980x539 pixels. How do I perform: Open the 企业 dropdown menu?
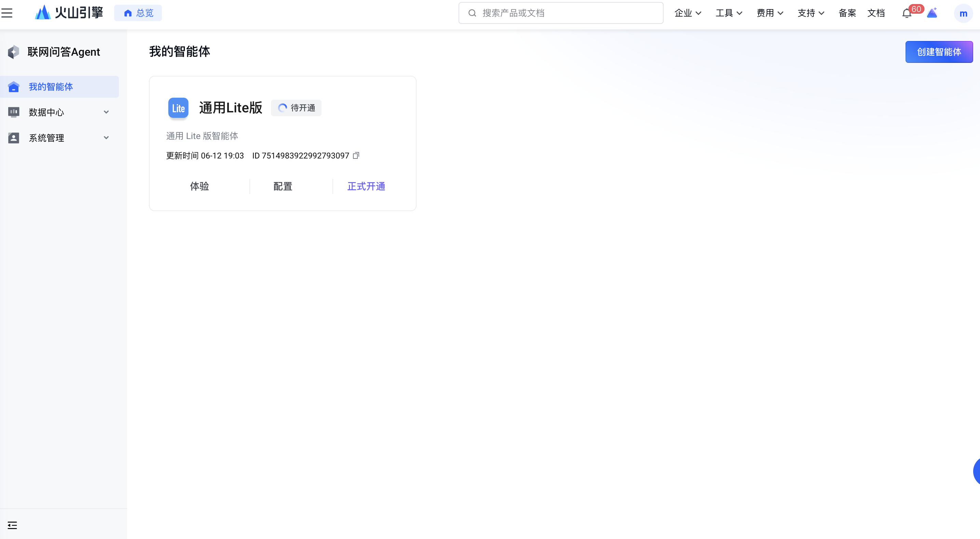tap(688, 13)
